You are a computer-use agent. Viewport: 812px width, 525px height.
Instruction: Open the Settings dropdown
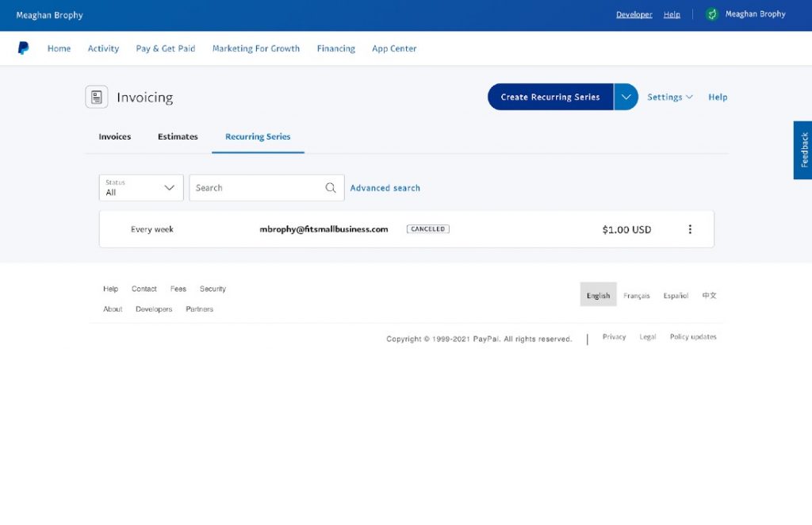pyautogui.click(x=669, y=97)
